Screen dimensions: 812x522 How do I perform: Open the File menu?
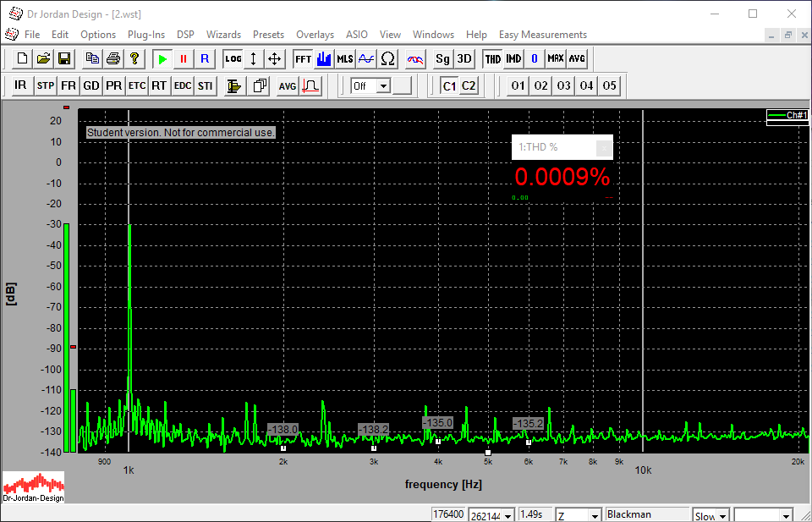tap(32, 35)
